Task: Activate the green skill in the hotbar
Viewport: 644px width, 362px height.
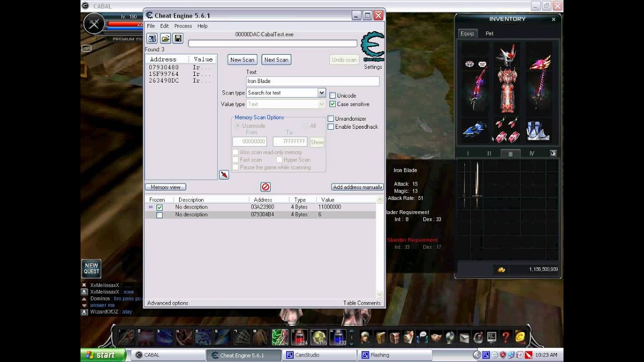Action: click(280, 336)
